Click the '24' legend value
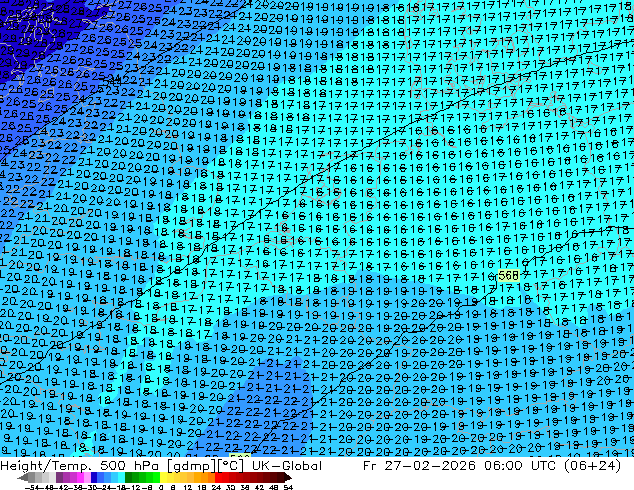 point(216,488)
